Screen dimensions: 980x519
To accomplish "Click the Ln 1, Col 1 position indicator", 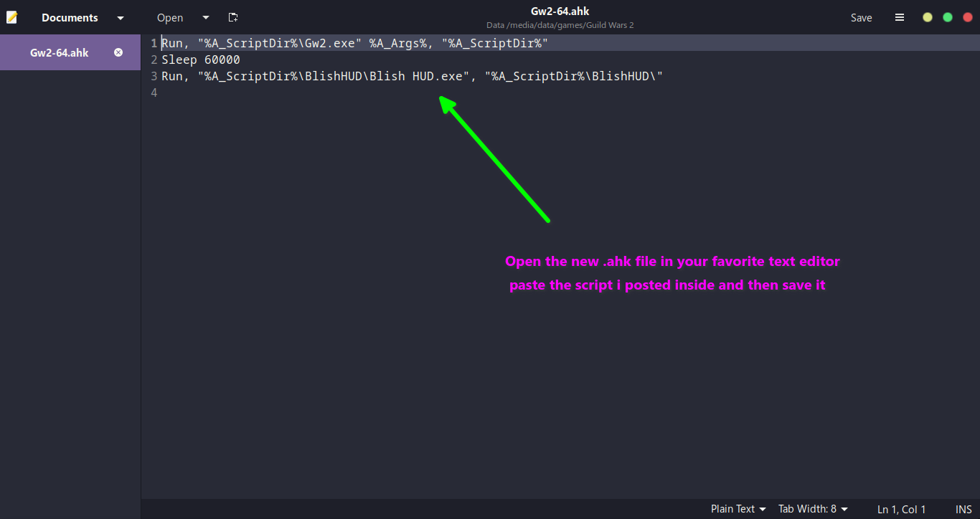I will (x=902, y=509).
